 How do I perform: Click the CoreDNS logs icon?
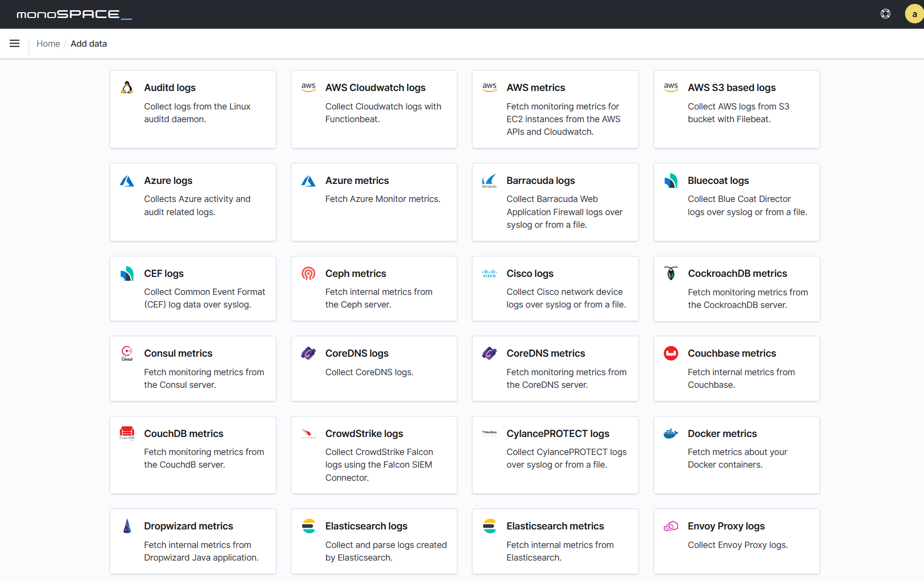(308, 353)
